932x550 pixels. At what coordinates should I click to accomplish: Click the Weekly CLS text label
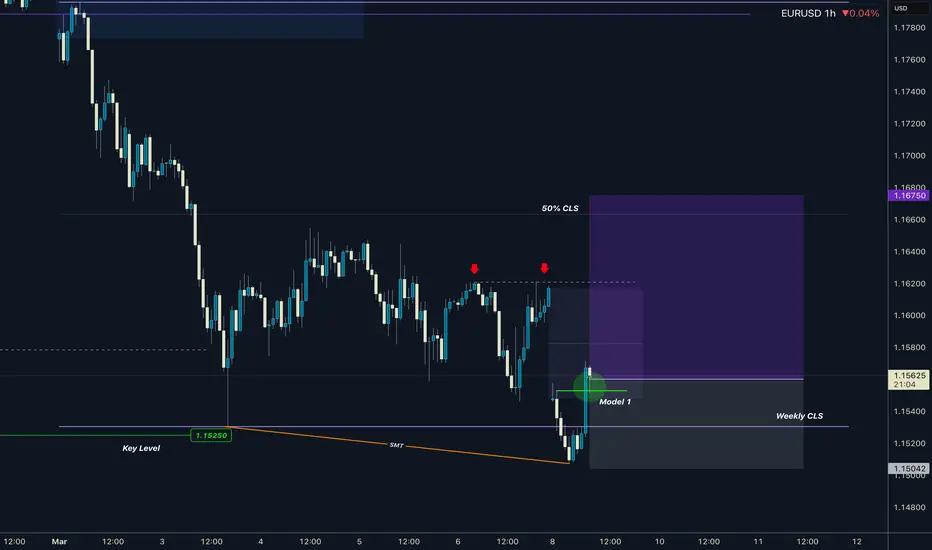pyautogui.click(x=799, y=416)
